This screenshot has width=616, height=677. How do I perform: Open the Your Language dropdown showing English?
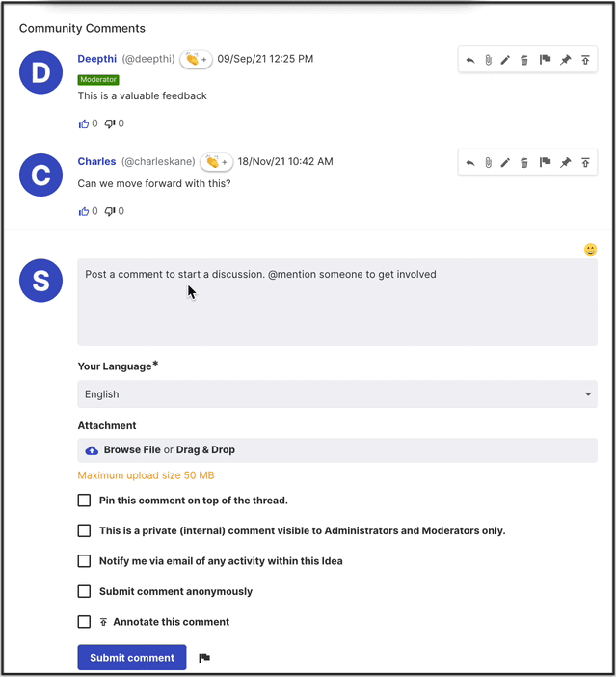click(x=337, y=394)
